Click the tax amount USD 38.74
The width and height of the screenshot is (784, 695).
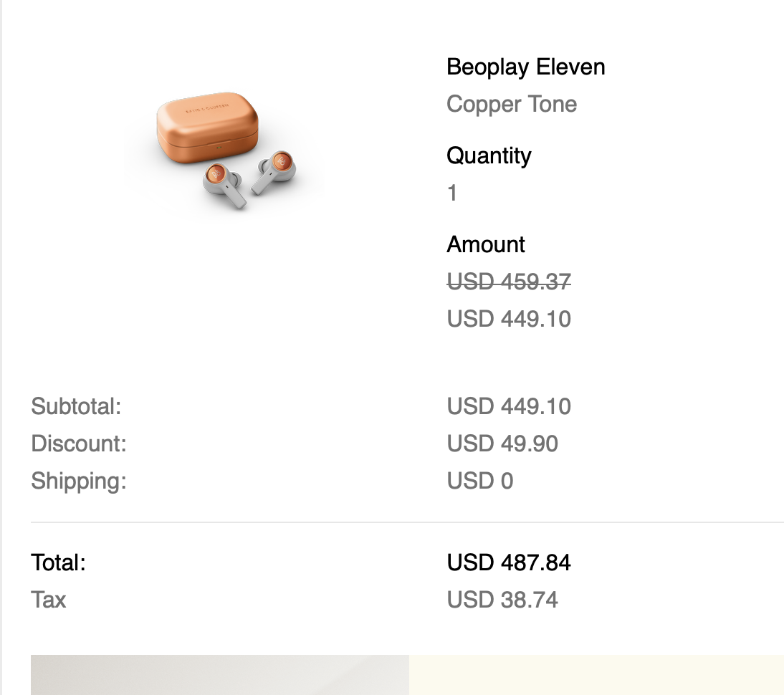click(x=502, y=600)
